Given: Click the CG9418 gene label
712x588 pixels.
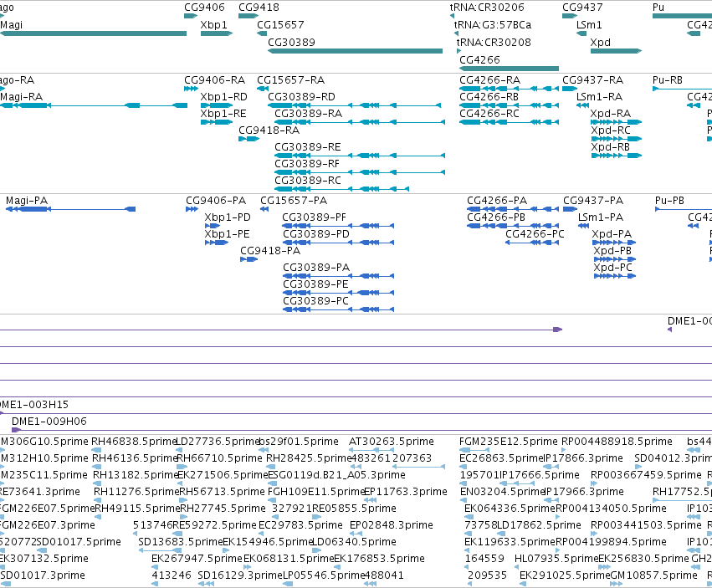Looking at the screenshot, I should tap(259, 8).
